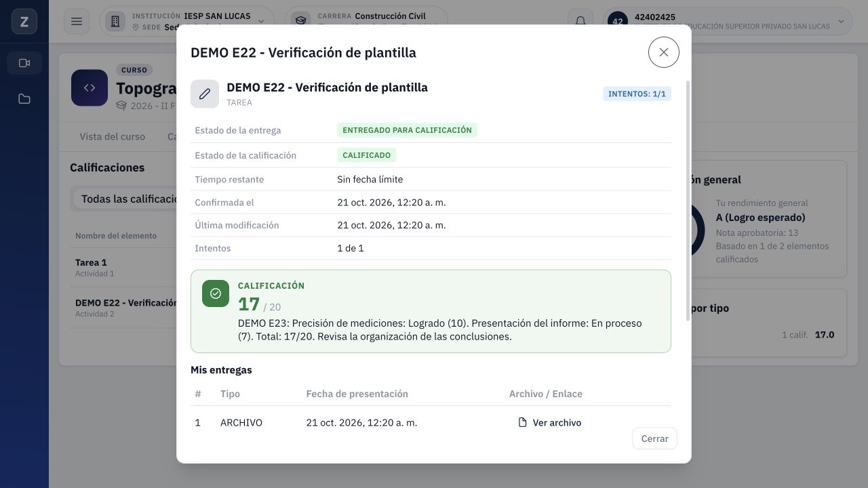Viewport: 868px width, 488px height.
Task: Click the graduation cap icon in the carrera selector
Action: click(x=300, y=22)
